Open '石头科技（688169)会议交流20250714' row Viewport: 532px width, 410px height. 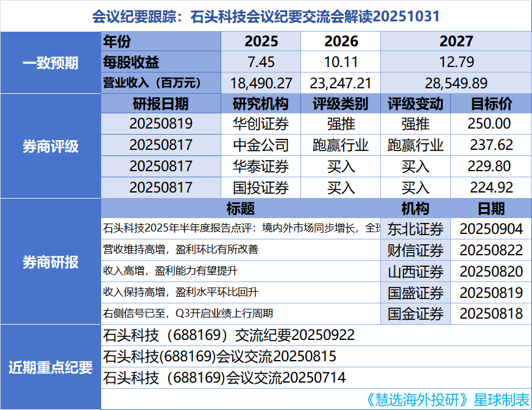coord(316,378)
